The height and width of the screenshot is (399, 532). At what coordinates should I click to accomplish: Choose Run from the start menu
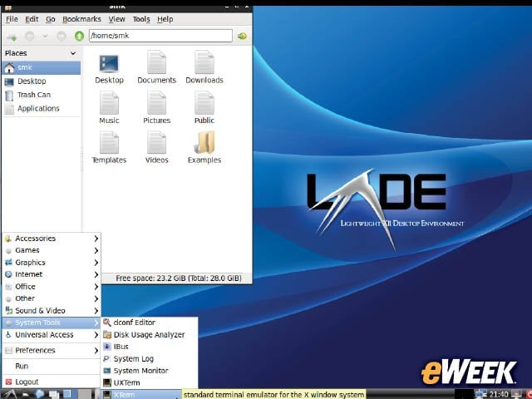pyautogui.click(x=52, y=366)
